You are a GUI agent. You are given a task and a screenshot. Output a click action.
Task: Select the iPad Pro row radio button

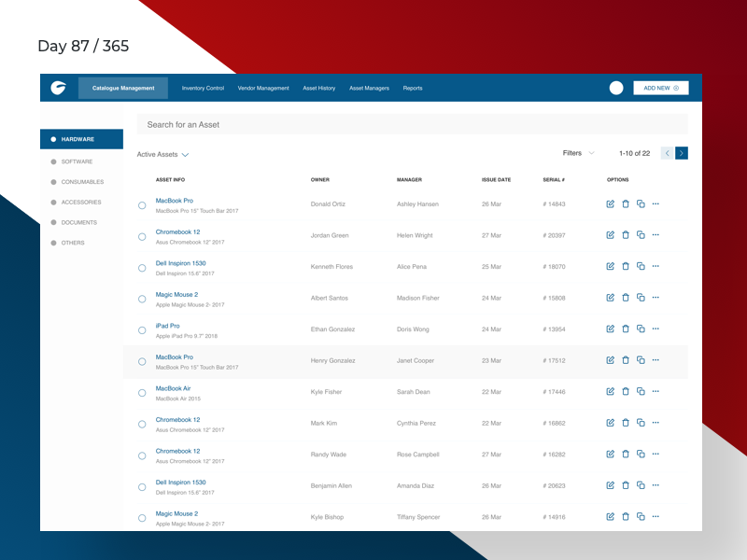pos(141,329)
